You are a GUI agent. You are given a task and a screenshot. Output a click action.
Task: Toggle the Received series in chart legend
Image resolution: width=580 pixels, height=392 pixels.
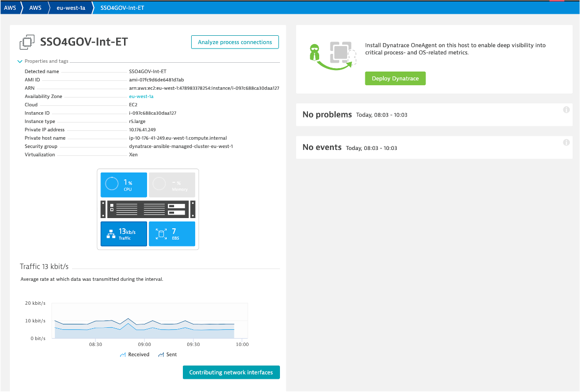(x=134, y=354)
